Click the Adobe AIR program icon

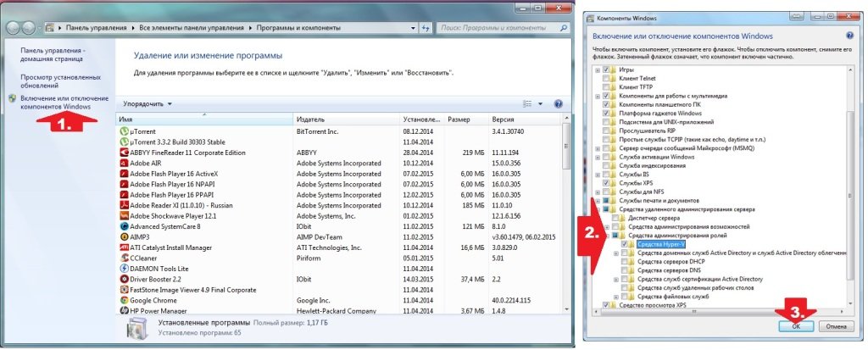(x=124, y=164)
